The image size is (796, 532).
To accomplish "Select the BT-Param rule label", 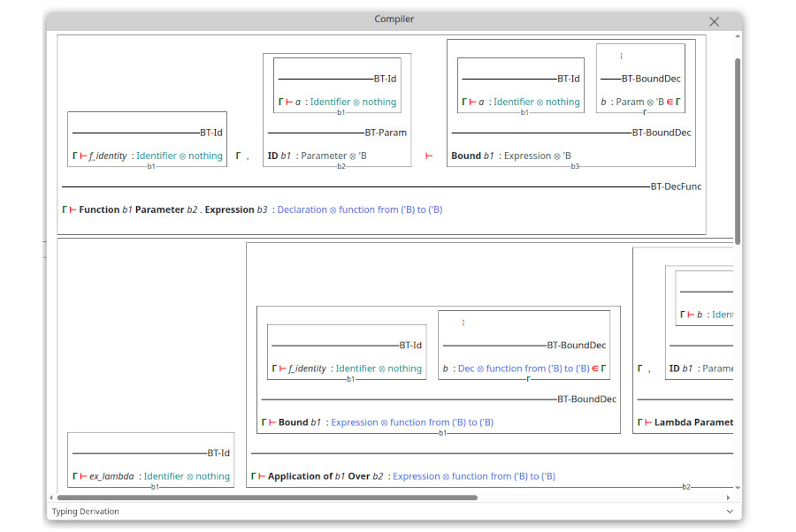I will coord(386,133).
